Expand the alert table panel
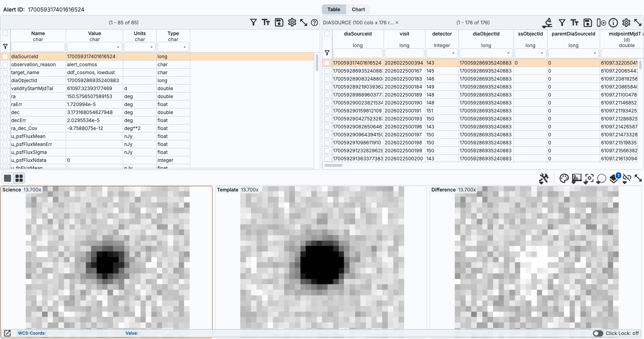This screenshot has height=339, width=644. [304, 22]
